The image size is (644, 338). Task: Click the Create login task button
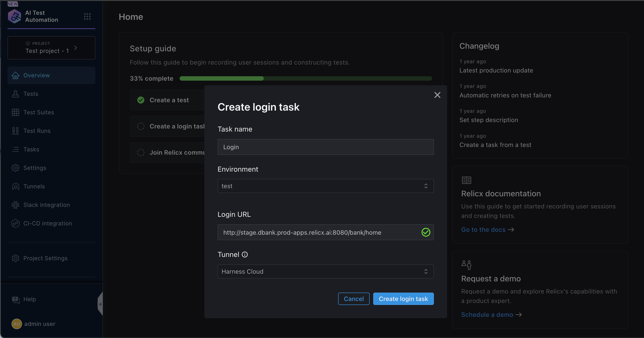(x=403, y=299)
